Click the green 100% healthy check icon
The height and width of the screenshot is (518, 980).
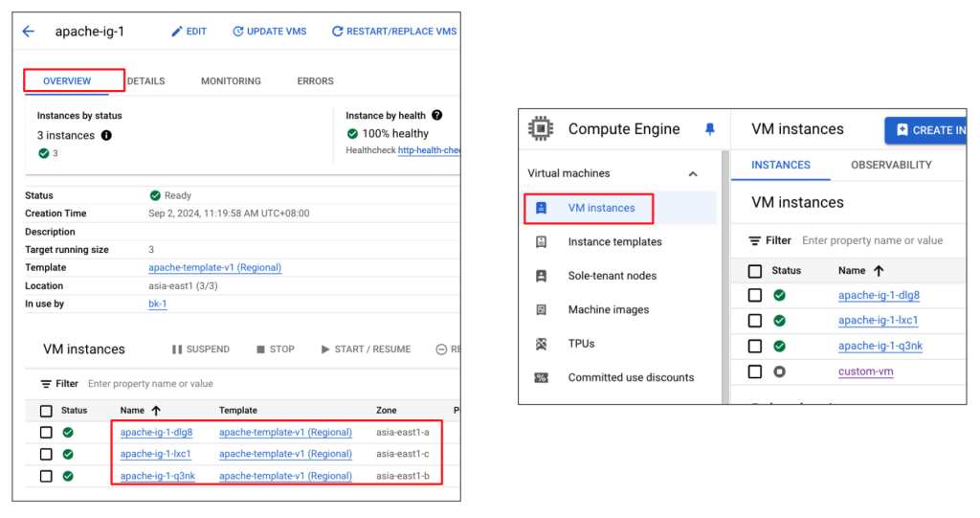(x=352, y=134)
